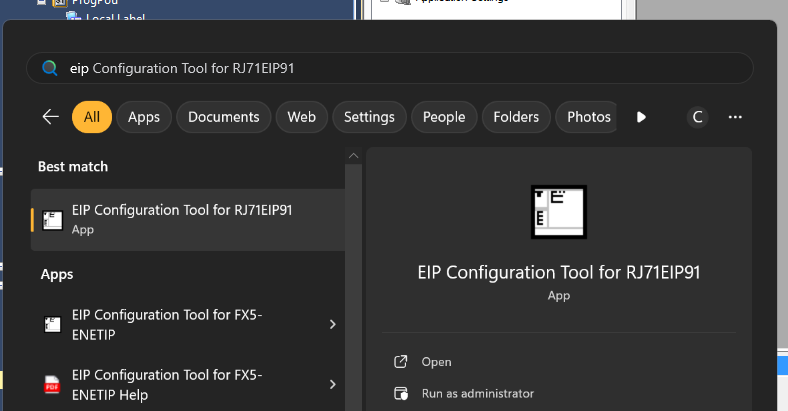Filter results by Web
This screenshot has width=788, height=411.
tap(301, 117)
